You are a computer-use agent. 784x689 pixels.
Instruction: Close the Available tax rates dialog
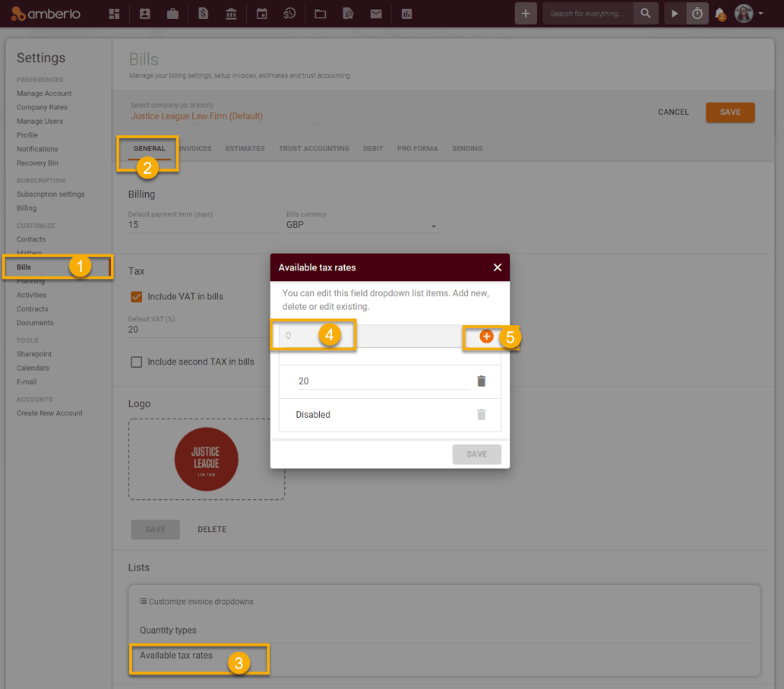pos(498,267)
